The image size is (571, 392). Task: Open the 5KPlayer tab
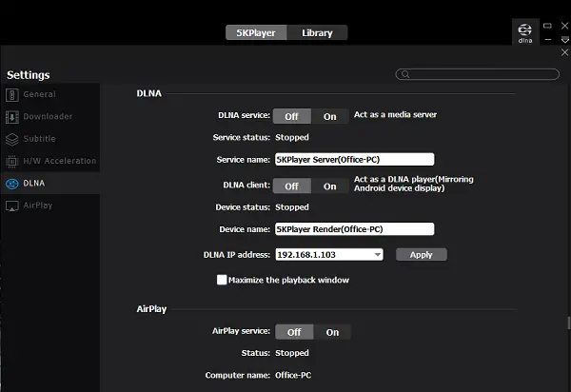(256, 32)
